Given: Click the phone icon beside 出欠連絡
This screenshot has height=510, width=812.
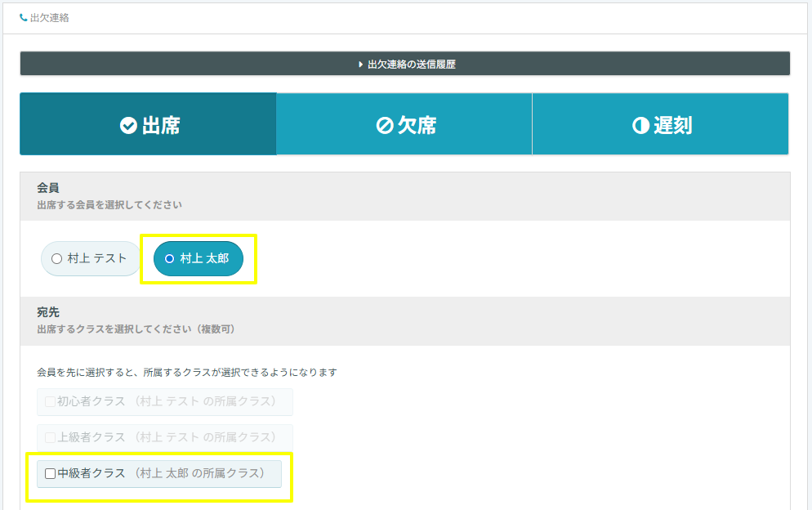Looking at the screenshot, I should click(24, 17).
